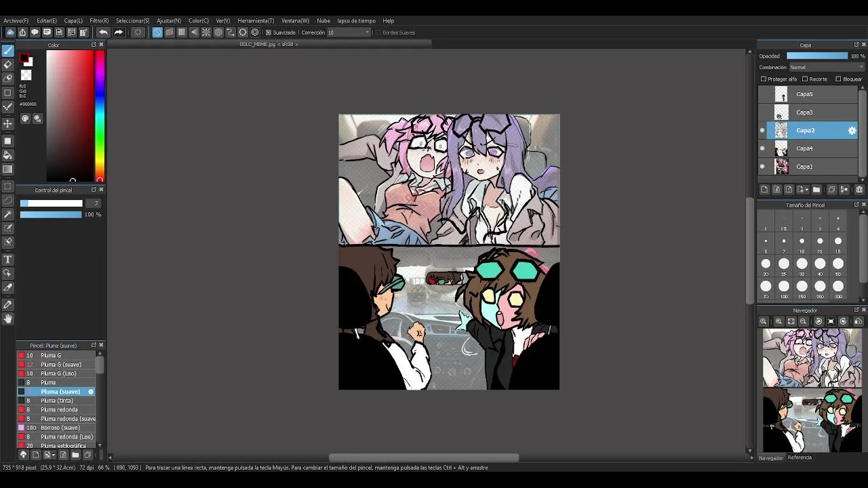Open the color palette icon in Color panel

25,119
